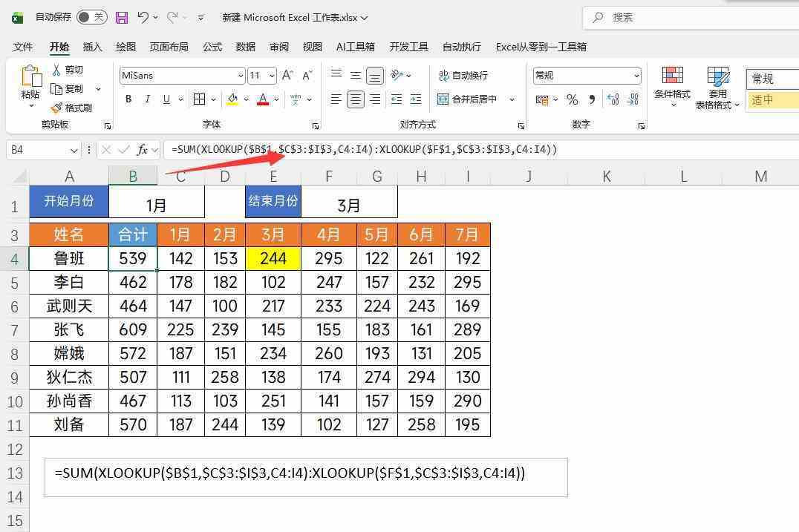This screenshot has width=799, height=532.
Task: Open the MiSans font name dropdown
Action: tap(241, 76)
